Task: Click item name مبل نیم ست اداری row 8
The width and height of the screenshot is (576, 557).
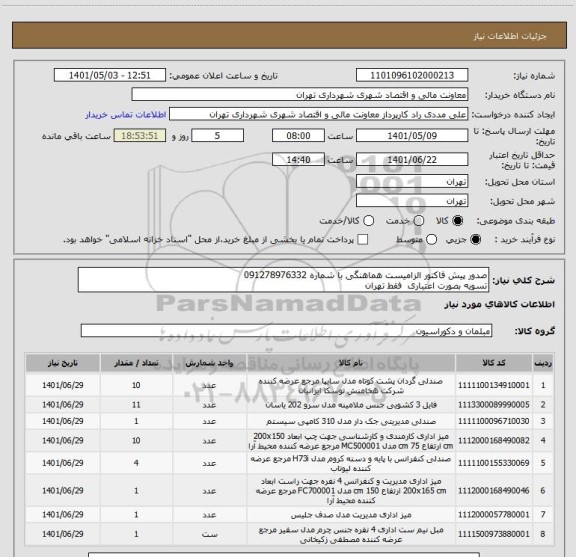Action: pyautogui.click(x=351, y=534)
